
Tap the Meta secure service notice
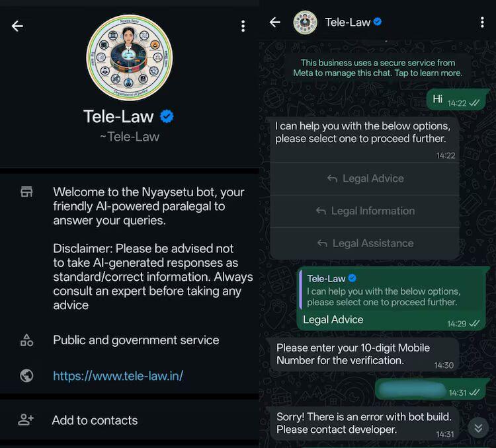pyautogui.click(x=378, y=68)
